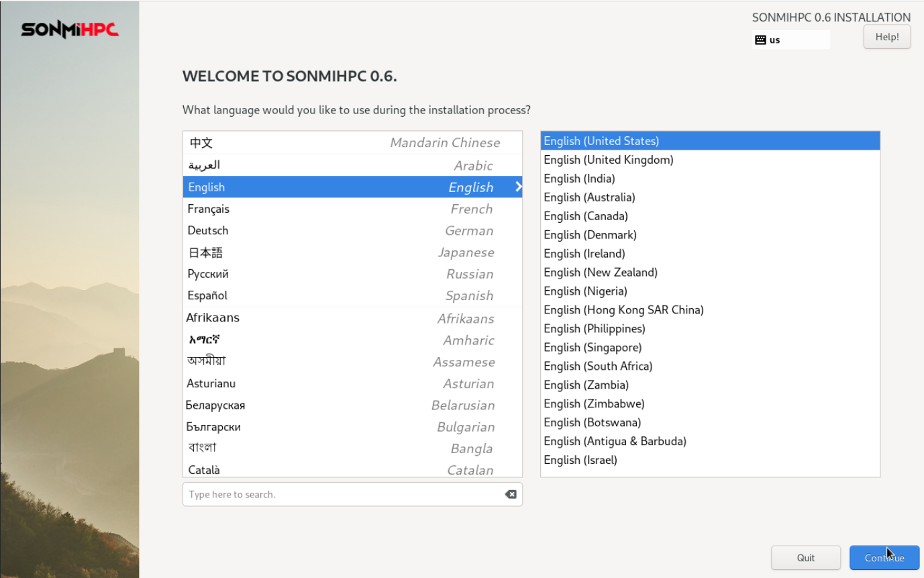The width and height of the screenshot is (924, 578).
Task: Select English (Canada) locale
Action: 710,216
